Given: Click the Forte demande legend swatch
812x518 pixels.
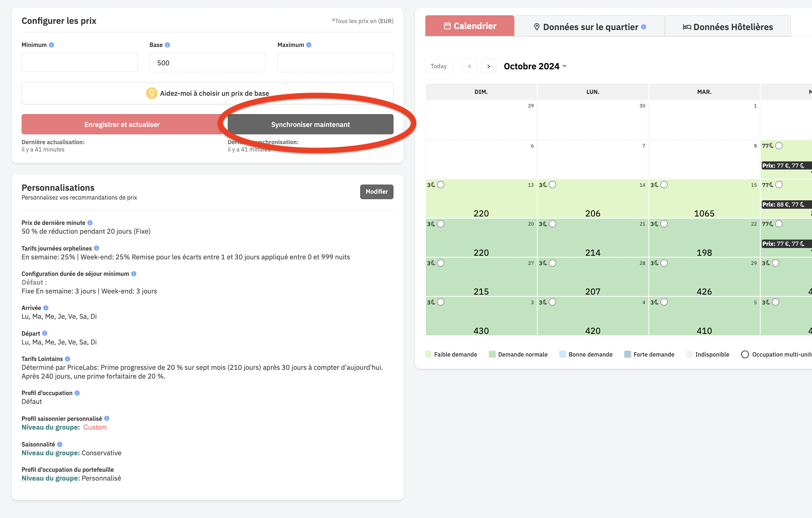Looking at the screenshot, I should tap(628, 354).
